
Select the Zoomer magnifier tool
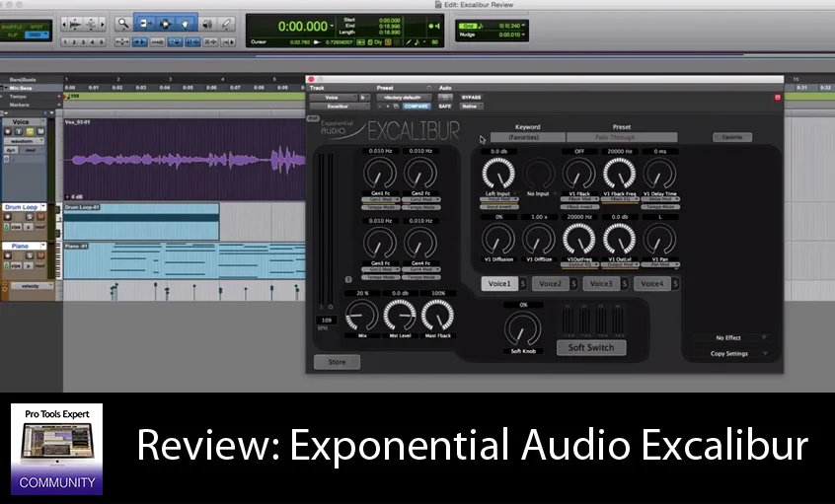[123, 24]
